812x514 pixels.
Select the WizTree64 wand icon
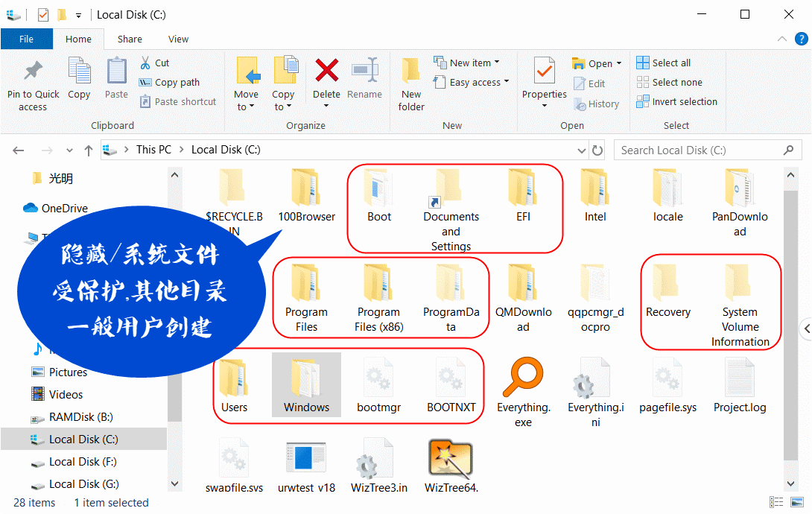click(451, 459)
